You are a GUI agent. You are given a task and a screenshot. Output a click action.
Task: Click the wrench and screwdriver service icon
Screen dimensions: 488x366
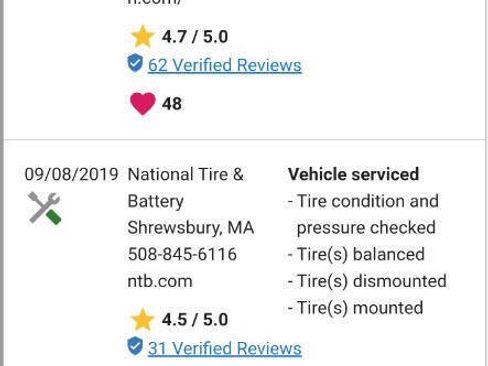click(45, 208)
